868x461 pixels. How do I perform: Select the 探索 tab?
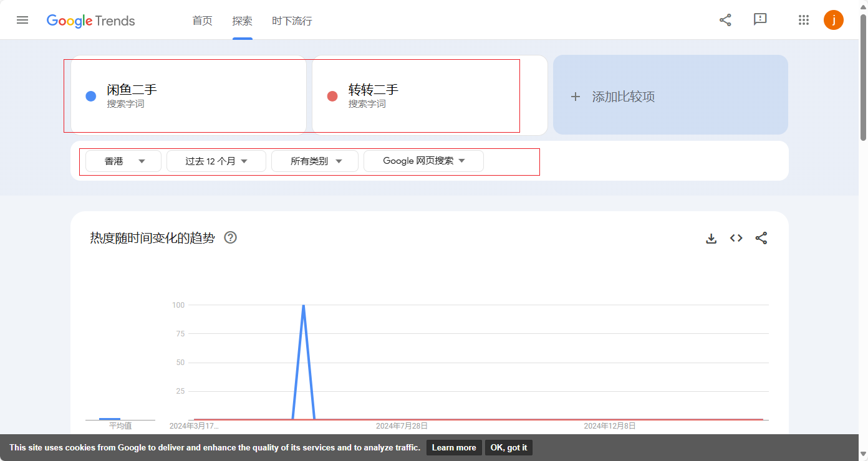pyautogui.click(x=243, y=21)
